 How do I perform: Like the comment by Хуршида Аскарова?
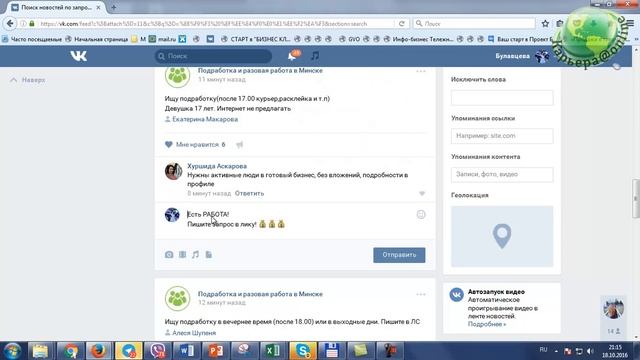(422, 193)
